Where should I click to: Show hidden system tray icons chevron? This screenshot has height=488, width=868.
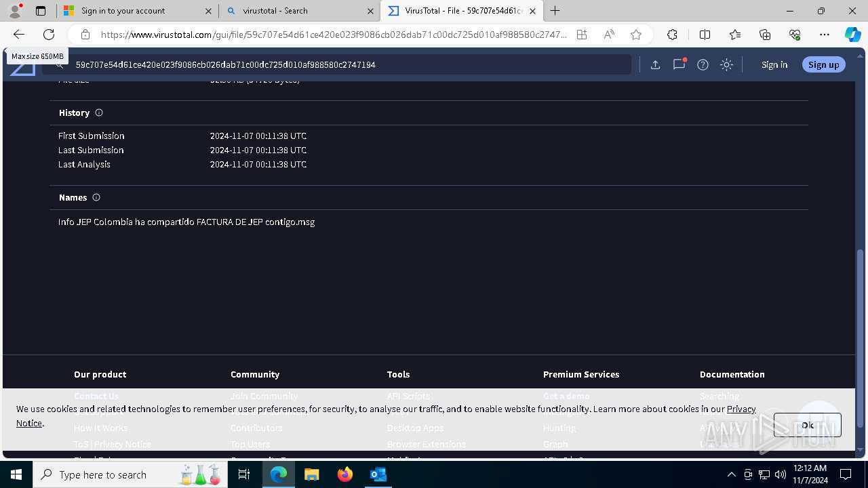click(x=731, y=474)
